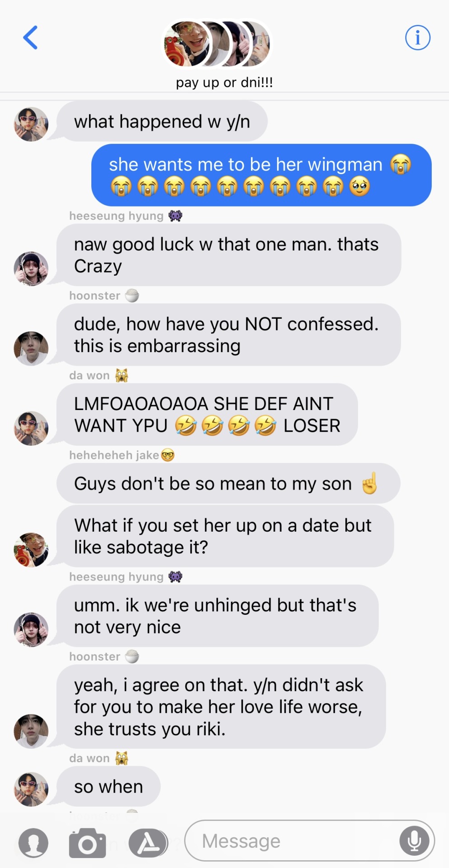Select the 'dude, how have you NOT confessed' message

coord(228,335)
